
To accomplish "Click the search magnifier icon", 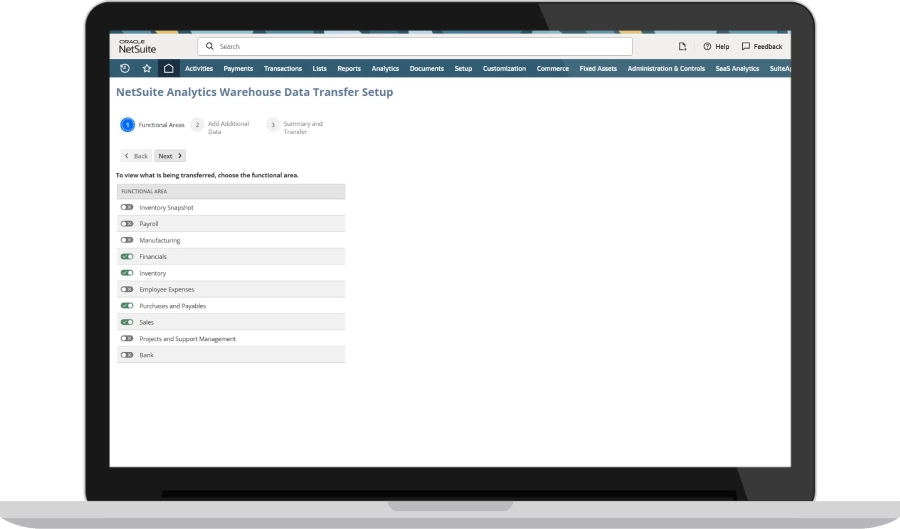I will [210, 47].
